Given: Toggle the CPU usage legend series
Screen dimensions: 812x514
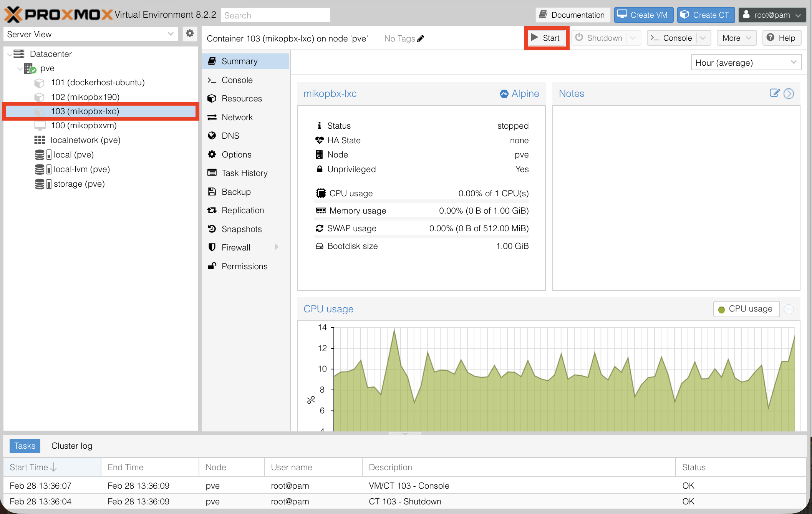Looking at the screenshot, I should click(x=746, y=309).
